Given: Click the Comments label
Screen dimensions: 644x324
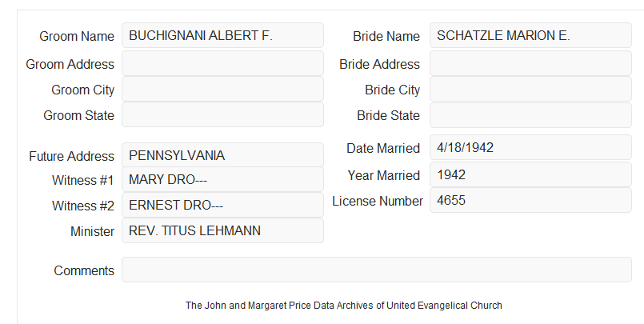Looking at the screenshot, I should (x=84, y=270).
